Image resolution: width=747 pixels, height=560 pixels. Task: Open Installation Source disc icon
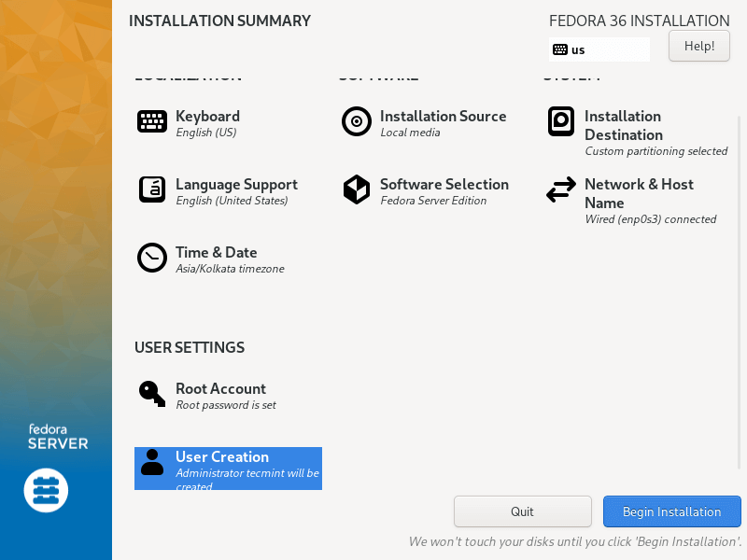[x=357, y=121]
